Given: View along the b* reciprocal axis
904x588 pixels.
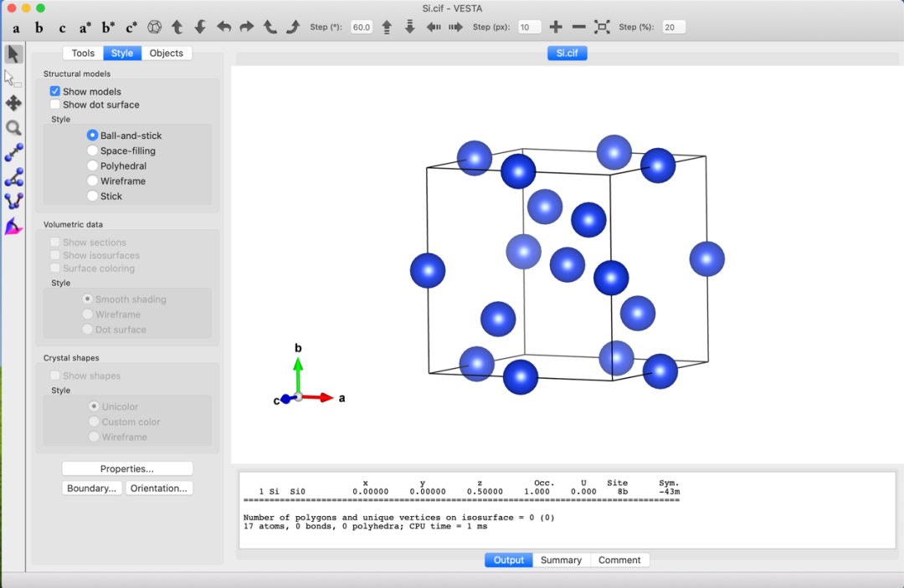Looking at the screenshot, I should [x=108, y=28].
